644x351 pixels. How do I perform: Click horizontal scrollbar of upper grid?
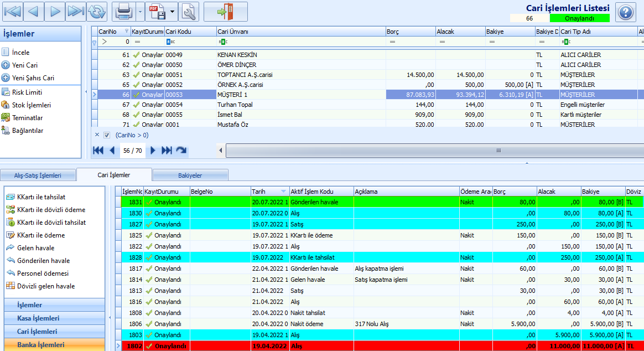point(434,151)
